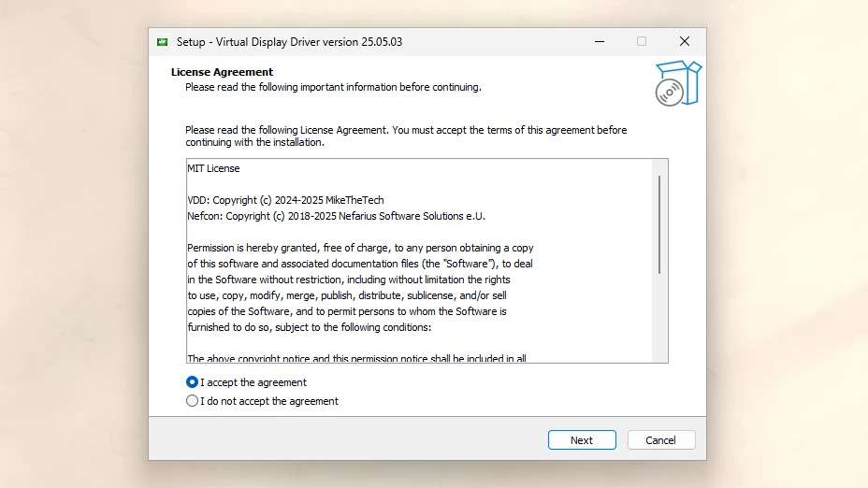Click the Setup app icon in title bar
The image size is (868, 488).
coord(163,42)
